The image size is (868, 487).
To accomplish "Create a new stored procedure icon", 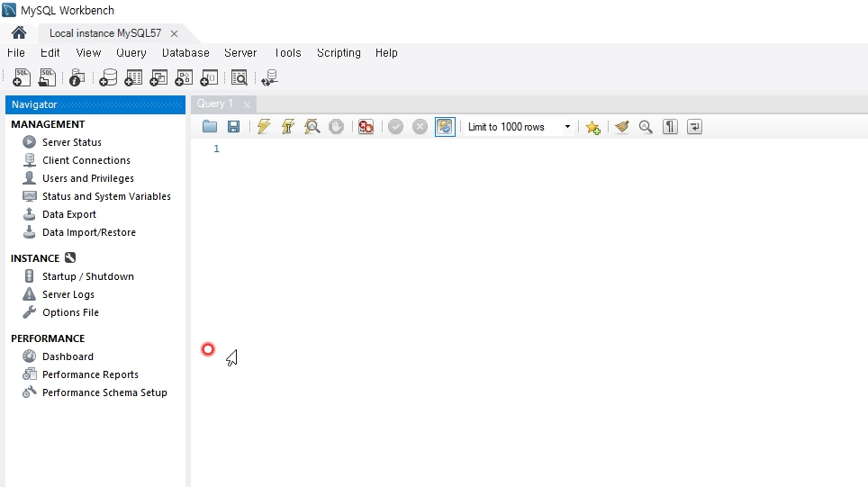I will click(x=184, y=77).
